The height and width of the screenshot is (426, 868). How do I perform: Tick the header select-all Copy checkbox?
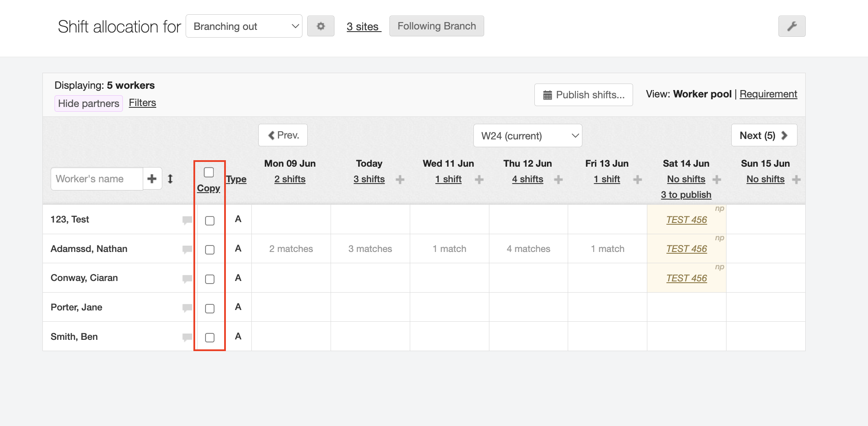tap(209, 172)
